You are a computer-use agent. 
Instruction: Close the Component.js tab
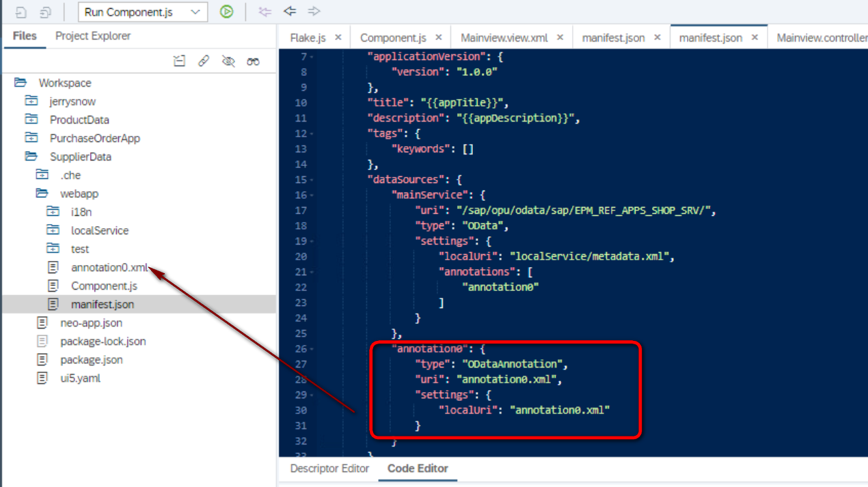(438, 38)
